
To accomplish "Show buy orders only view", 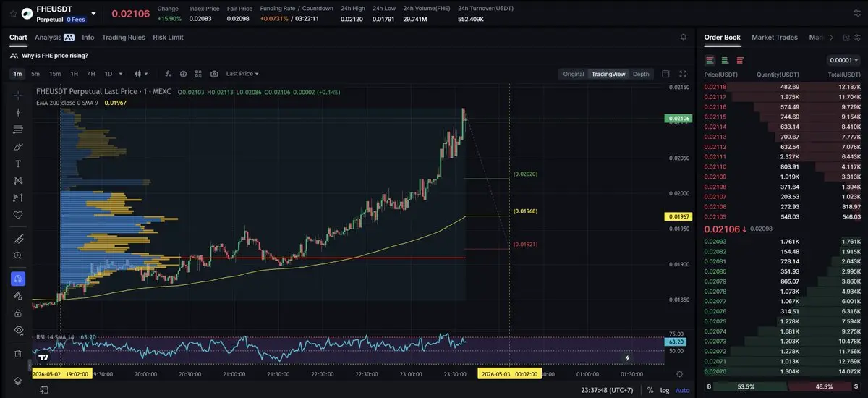I will tap(725, 60).
